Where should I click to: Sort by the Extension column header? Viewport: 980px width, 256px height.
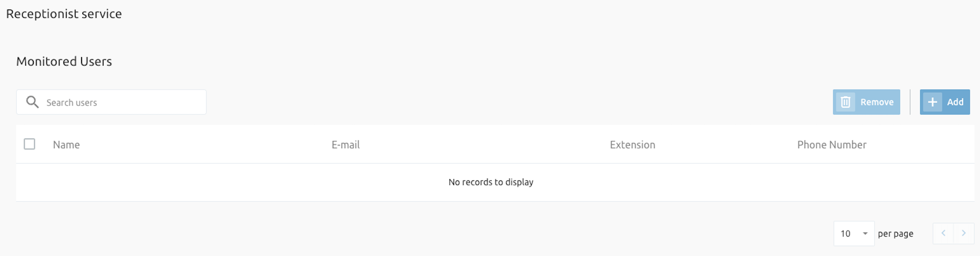click(632, 145)
